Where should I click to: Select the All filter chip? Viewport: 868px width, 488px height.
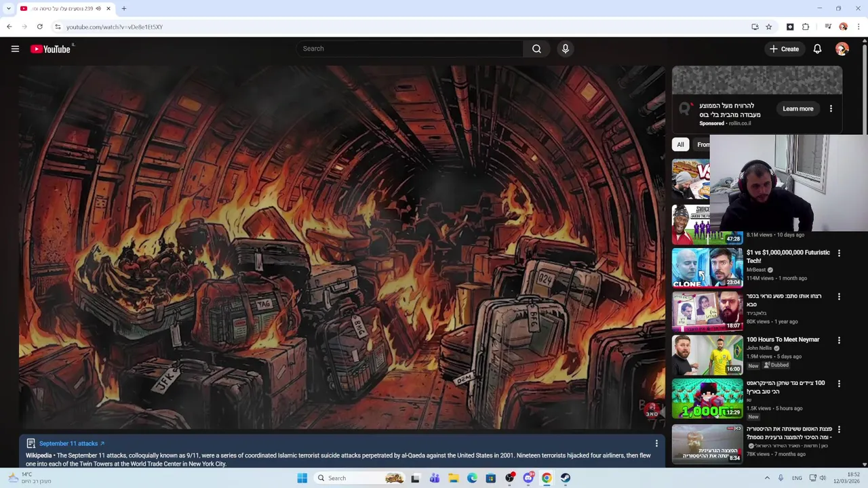(x=680, y=144)
